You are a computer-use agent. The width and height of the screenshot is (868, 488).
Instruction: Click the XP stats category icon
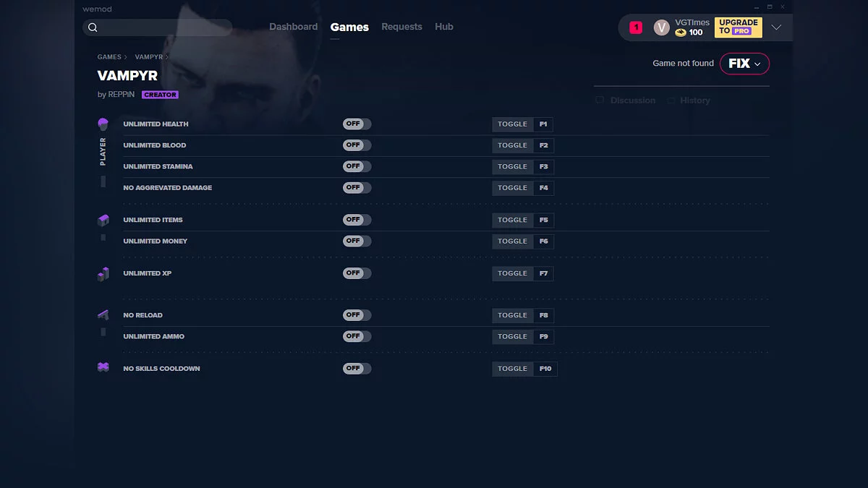(103, 273)
